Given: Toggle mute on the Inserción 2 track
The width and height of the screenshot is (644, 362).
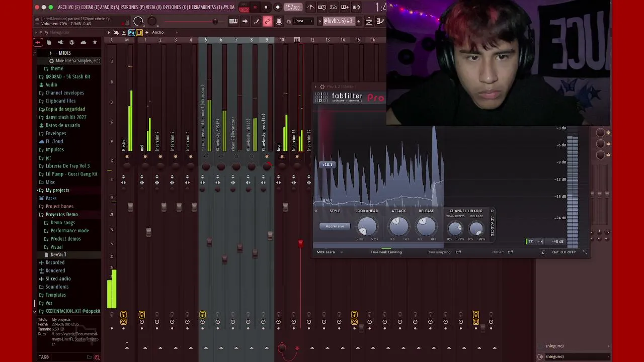Looking at the screenshot, I should click(160, 156).
